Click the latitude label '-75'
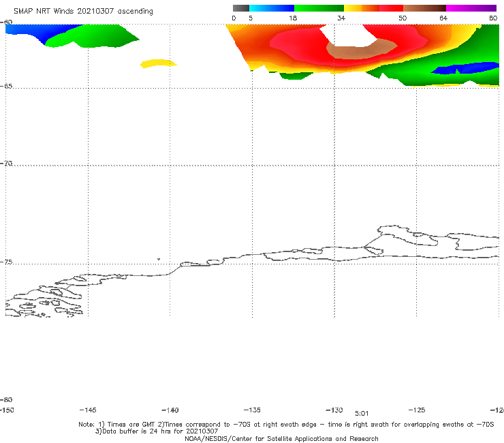The height and width of the screenshot is (443, 504). [6, 262]
